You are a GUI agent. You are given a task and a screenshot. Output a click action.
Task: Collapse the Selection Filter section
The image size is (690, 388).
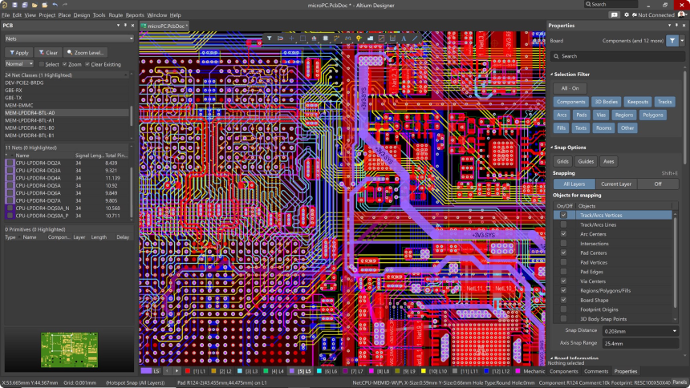click(551, 74)
